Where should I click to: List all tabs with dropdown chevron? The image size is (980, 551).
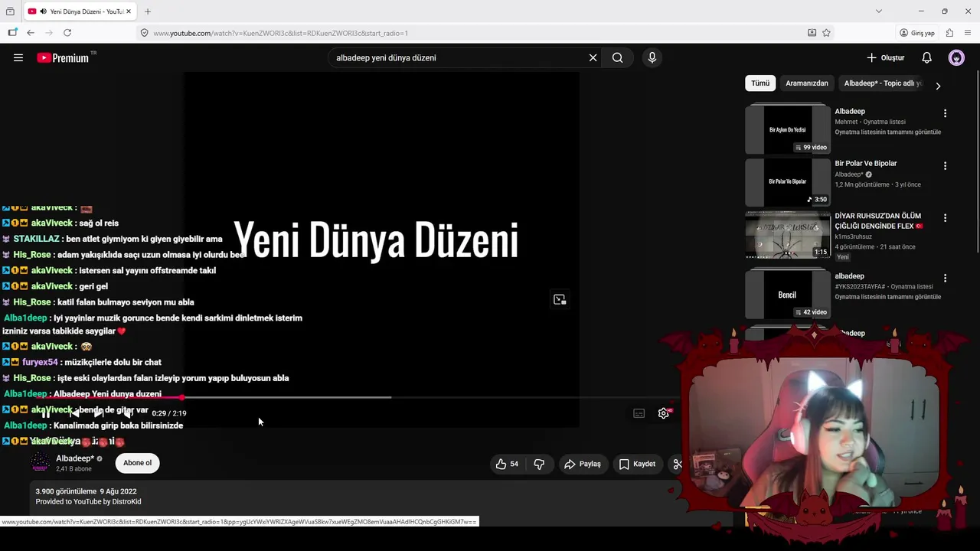click(x=879, y=11)
